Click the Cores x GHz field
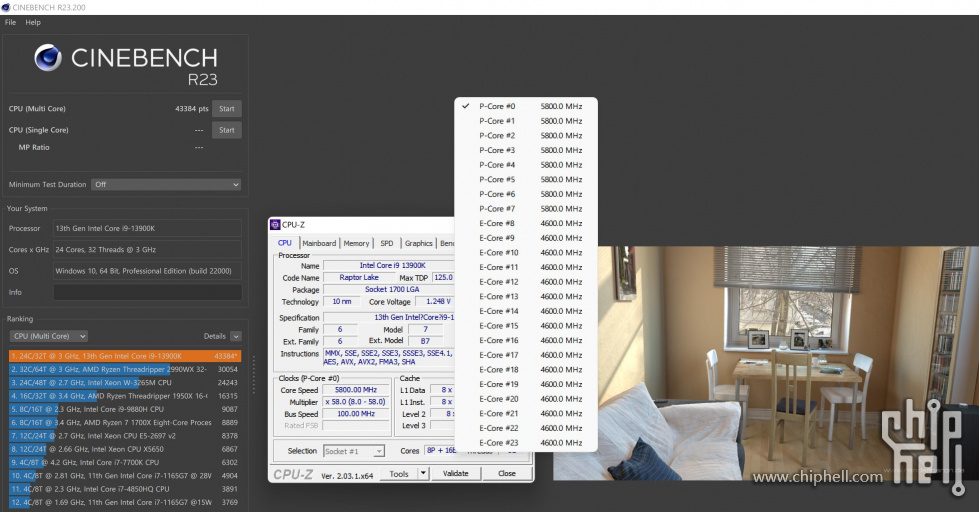This screenshot has height=512, width=979. [147, 250]
